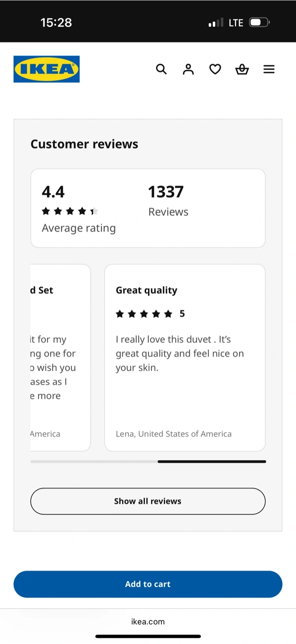Image resolution: width=296 pixels, height=644 pixels.
Task: Open the account profile icon
Action: 188,69
